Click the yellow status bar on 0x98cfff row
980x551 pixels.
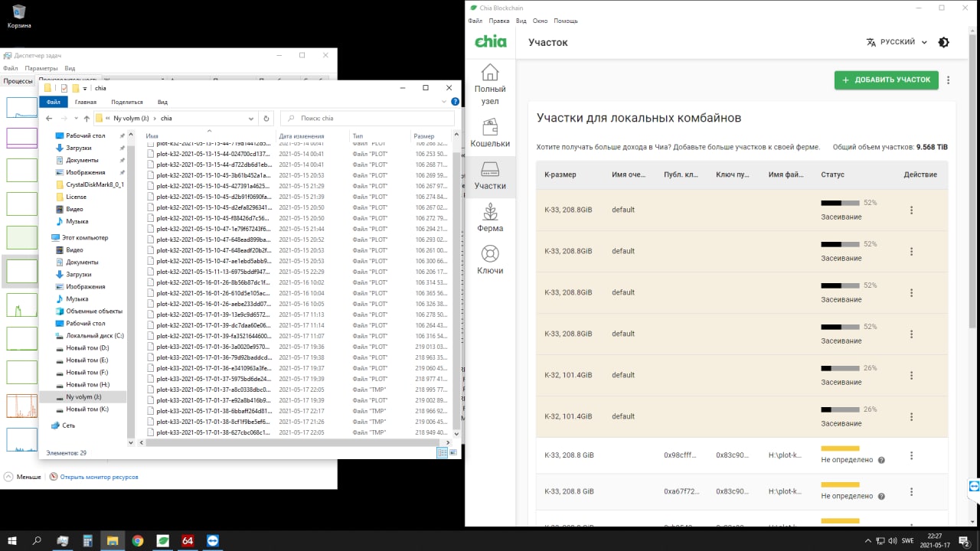click(840, 448)
